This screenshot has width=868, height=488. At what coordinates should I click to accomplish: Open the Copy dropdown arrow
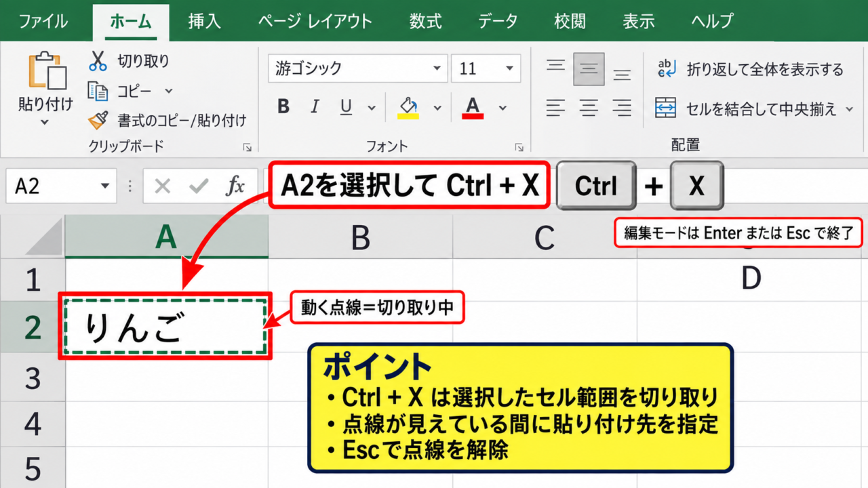pos(169,91)
